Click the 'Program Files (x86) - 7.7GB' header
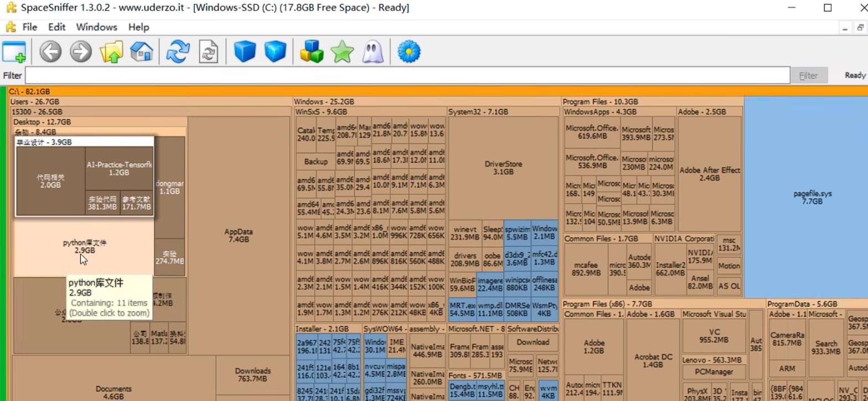 607,304
